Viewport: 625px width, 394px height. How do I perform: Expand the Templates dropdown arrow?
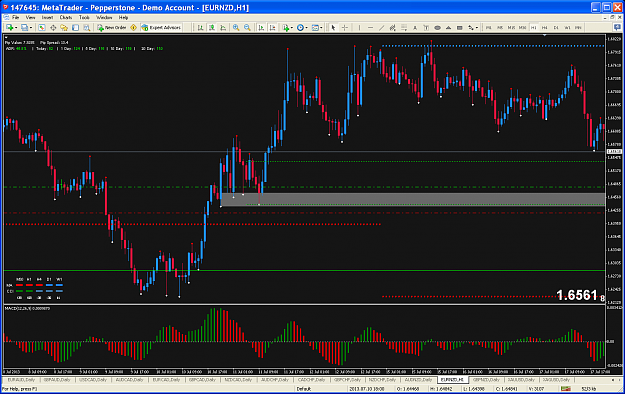coord(321,28)
